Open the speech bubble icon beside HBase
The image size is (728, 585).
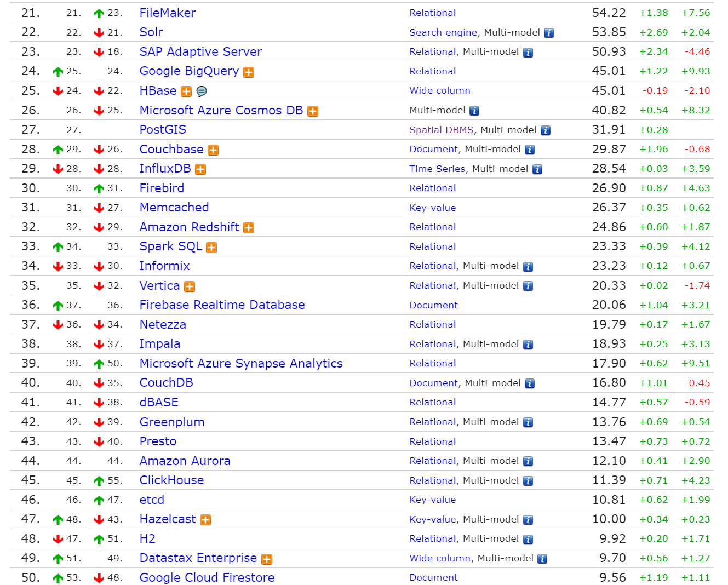pyautogui.click(x=202, y=91)
